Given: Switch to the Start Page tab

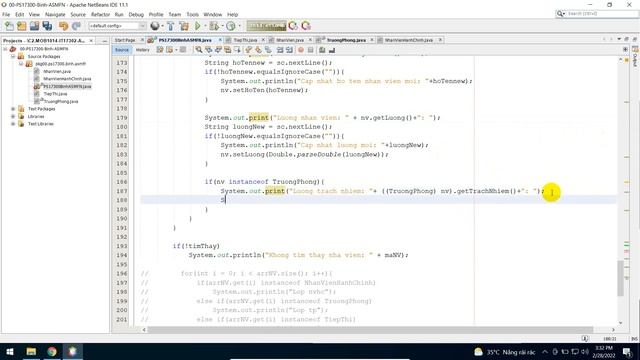Looking at the screenshot, I should coord(125,40).
